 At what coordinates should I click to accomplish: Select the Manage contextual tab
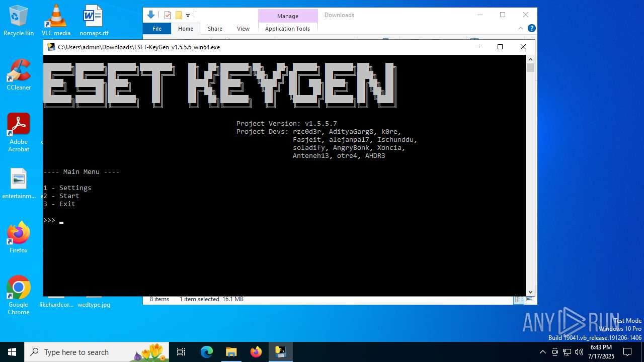(x=288, y=16)
